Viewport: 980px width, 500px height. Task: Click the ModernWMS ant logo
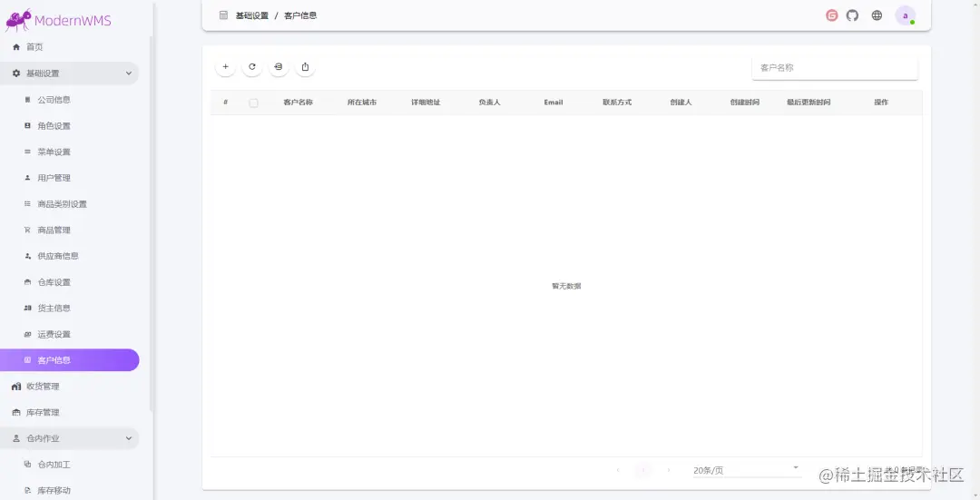18,20
